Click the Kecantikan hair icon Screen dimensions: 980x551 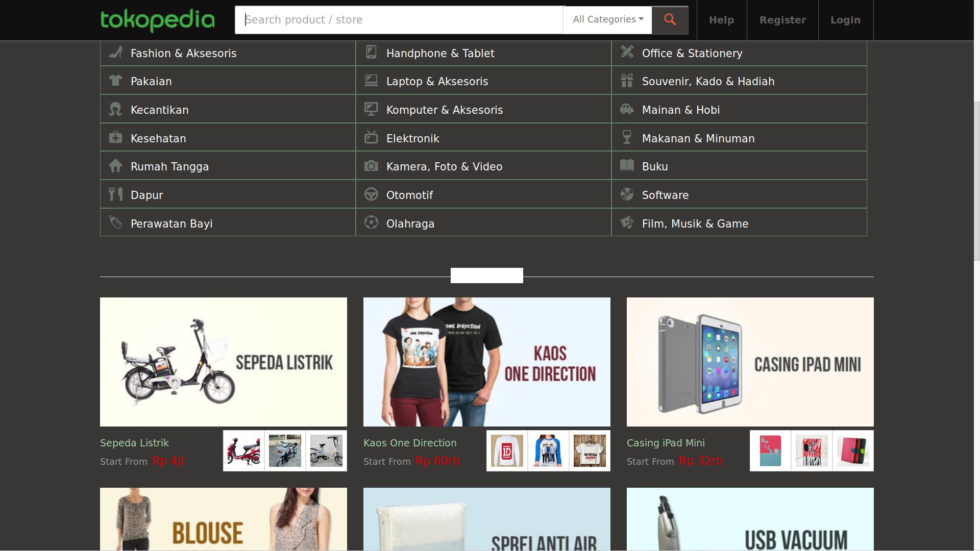pyautogui.click(x=116, y=109)
